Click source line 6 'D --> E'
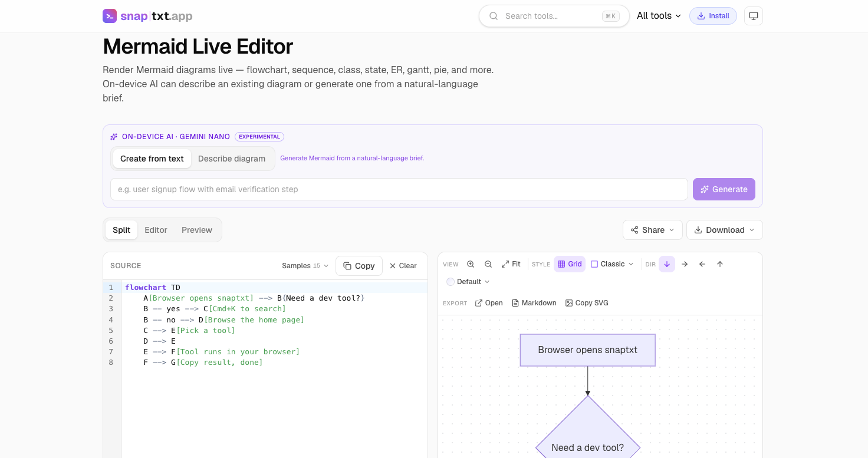Viewport: 868px width, 458px height. (159, 341)
